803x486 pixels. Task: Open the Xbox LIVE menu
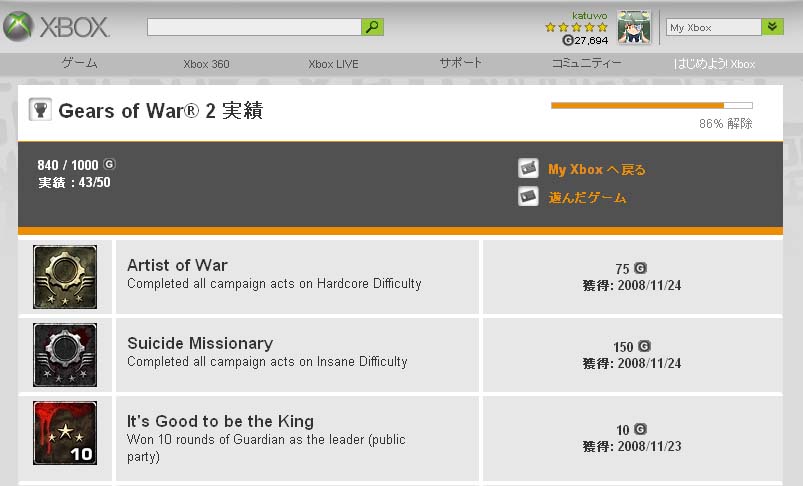(x=333, y=64)
